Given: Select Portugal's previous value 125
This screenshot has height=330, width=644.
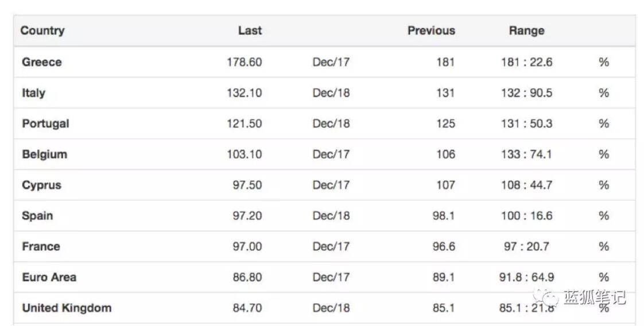Looking at the screenshot, I should pyautogui.click(x=445, y=123).
